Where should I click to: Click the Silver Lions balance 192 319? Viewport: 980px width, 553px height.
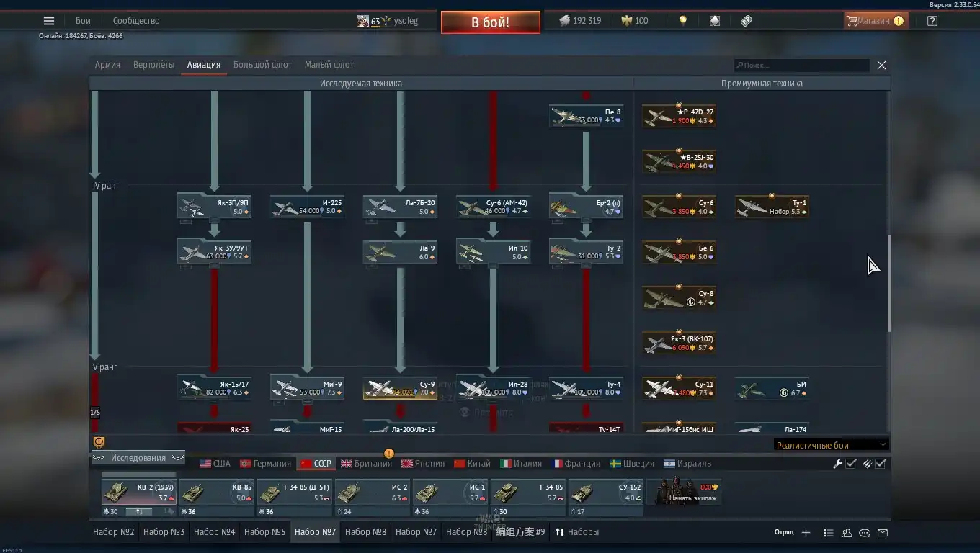click(x=581, y=21)
